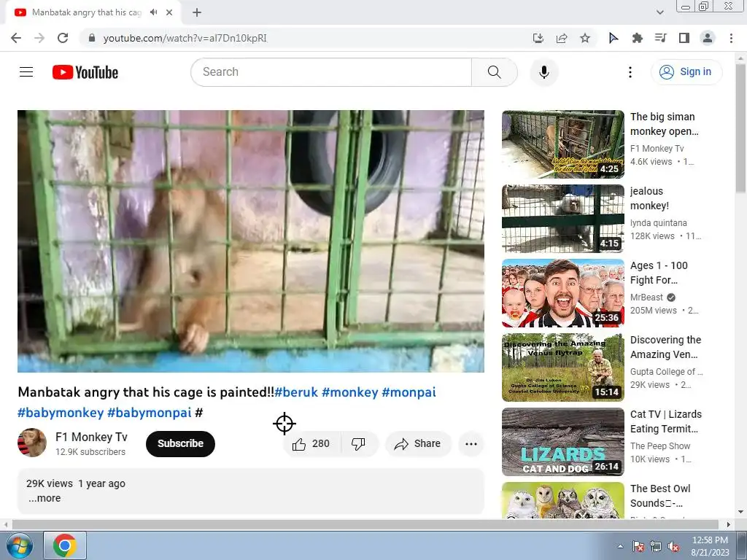Viewport: 747px width, 560px height.
Task: Open lynda quintana channel name
Action: pos(659,223)
